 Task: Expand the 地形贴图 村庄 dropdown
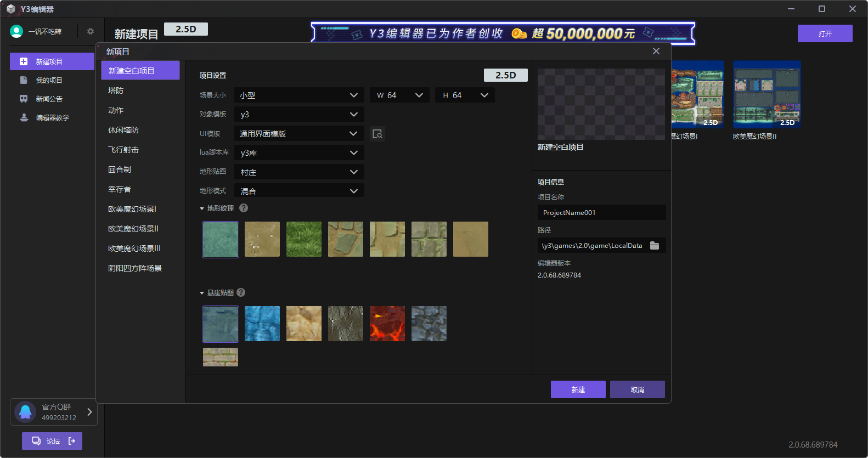click(x=299, y=172)
